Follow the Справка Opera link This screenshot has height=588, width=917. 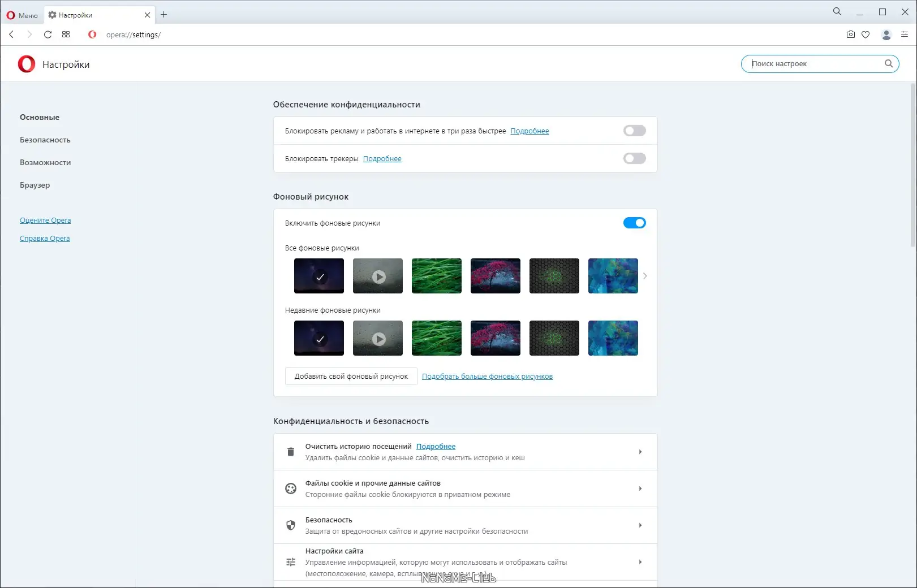45,239
